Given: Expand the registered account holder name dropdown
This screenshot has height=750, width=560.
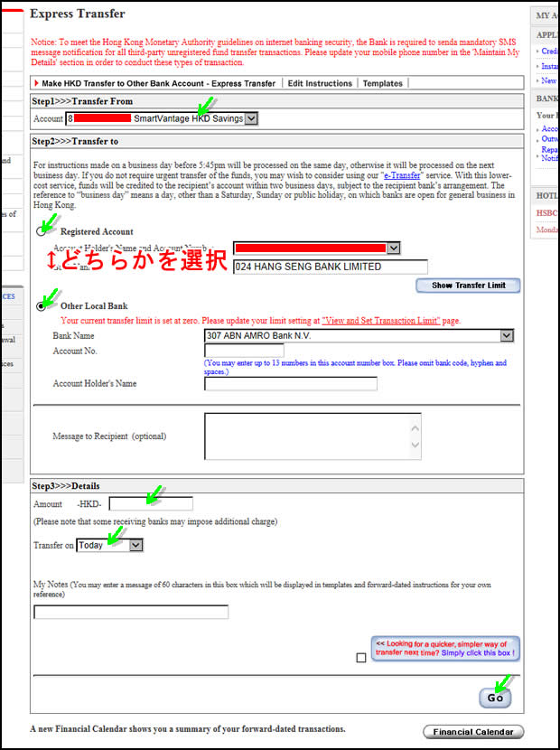Looking at the screenshot, I should tap(317, 248).
